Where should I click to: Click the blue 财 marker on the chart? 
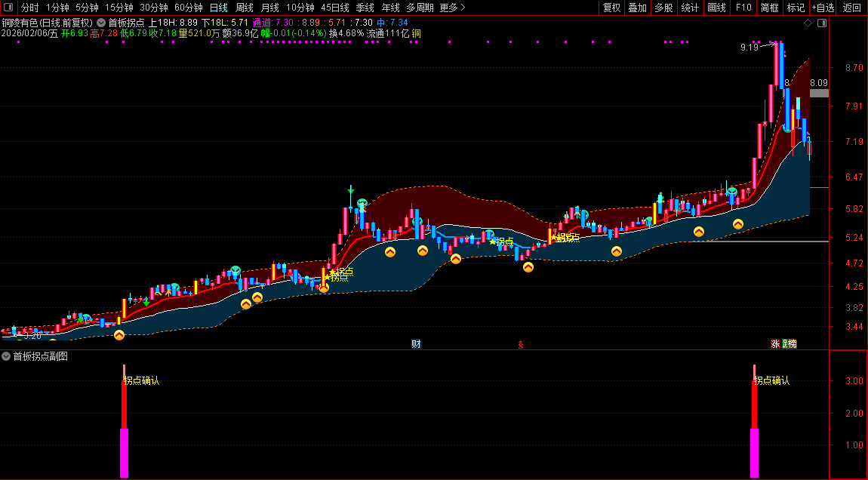click(x=416, y=344)
